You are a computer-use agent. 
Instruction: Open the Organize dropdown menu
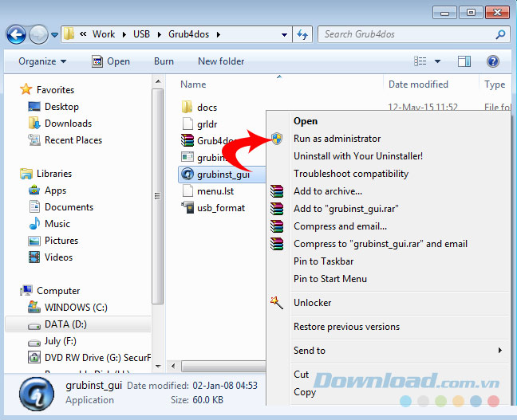pyautogui.click(x=42, y=61)
